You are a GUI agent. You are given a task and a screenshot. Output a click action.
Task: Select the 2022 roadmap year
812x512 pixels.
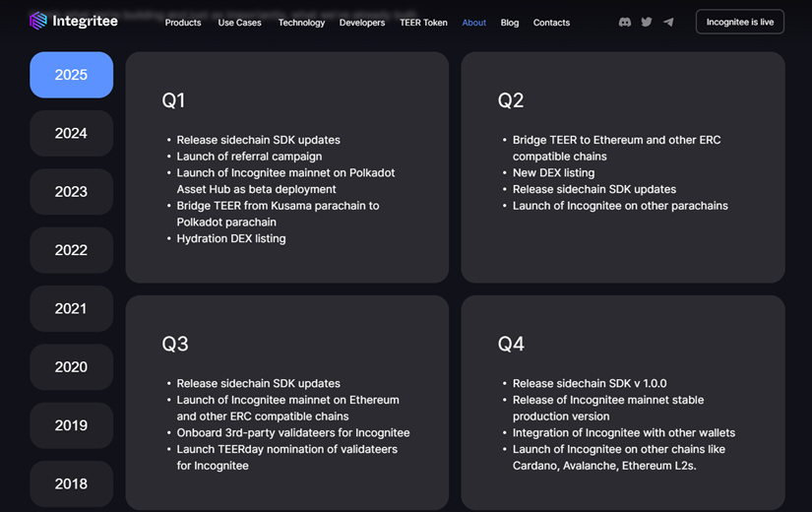click(72, 250)
